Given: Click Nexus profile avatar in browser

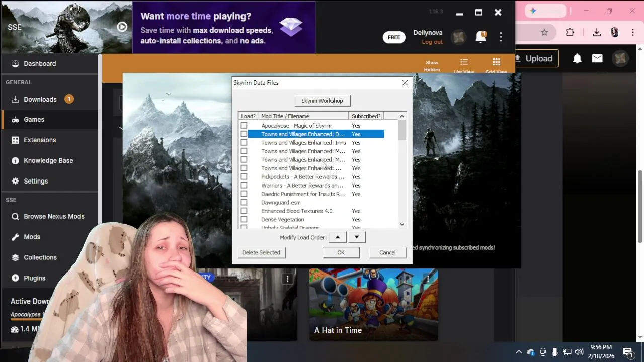Looking at the screenshot, I should point(620,59).
